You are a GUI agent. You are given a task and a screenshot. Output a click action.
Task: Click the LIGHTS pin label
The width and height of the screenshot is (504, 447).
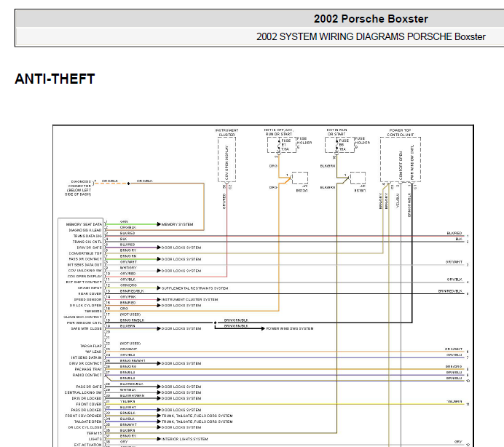[95, 439]
